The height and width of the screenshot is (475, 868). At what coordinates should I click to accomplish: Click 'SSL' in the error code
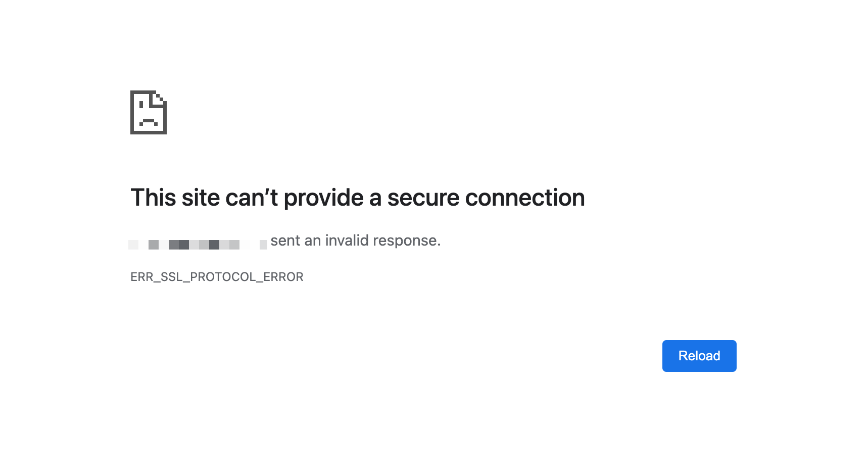click(171, 277)
